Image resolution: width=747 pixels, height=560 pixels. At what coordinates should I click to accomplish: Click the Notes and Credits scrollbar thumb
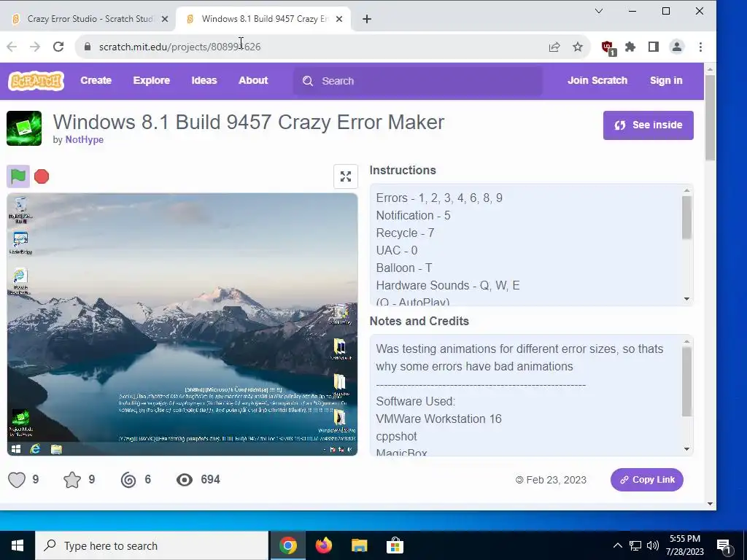tap(686, 382)
